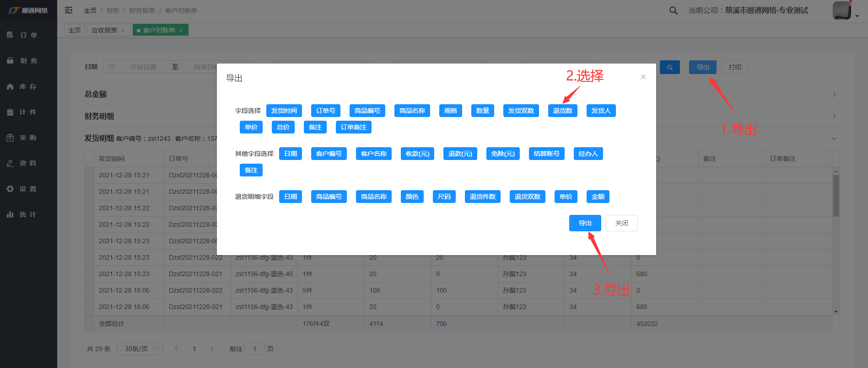
Task: Open the 30条/页 page size dropdown
Action: pyautogui.click(x=140, y=349)
